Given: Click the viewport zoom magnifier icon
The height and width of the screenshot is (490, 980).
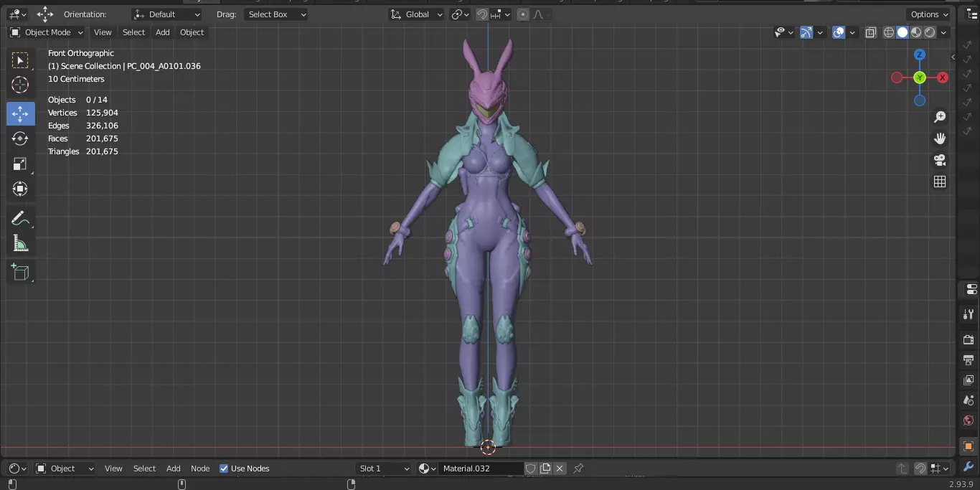Looking at the screenshot, I should tap(940, 117).
